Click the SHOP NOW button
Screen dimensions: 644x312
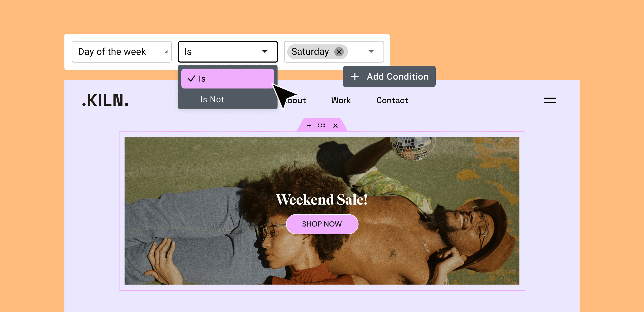(322, 224)
